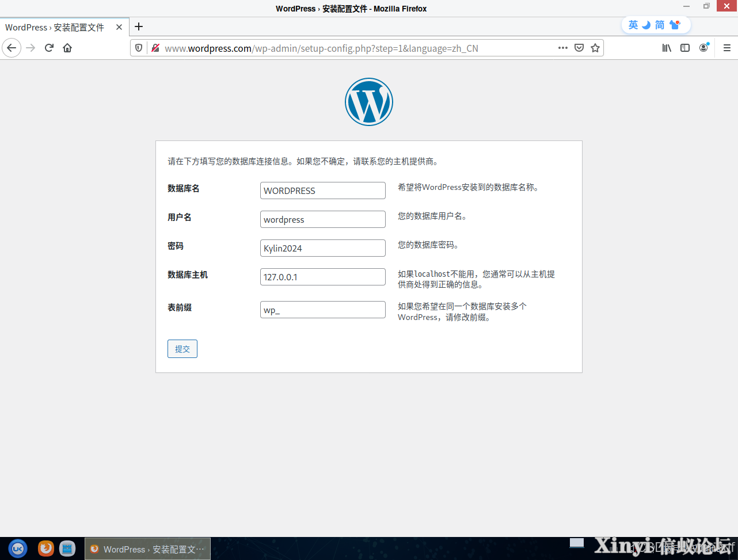Click the Forward arrow in toolbar
738x560 pixels.
[31, 48]
